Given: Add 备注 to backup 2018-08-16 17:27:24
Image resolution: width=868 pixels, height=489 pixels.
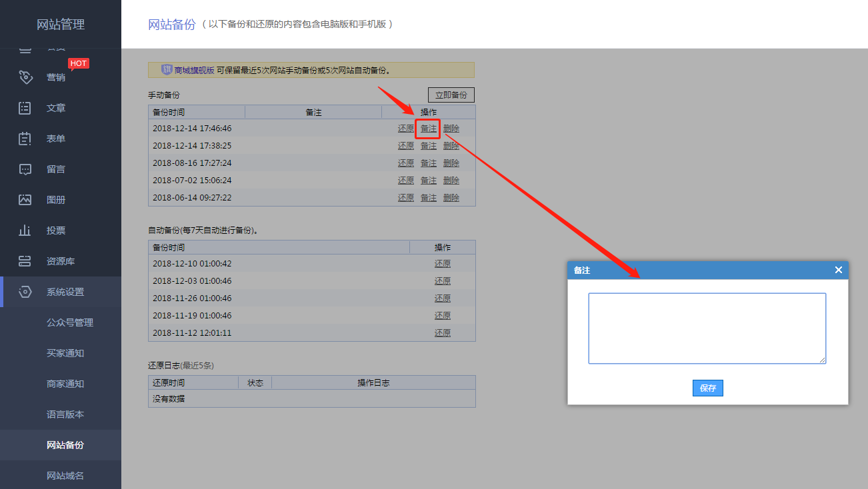Looking at the screenshot, I should point(429,163).
